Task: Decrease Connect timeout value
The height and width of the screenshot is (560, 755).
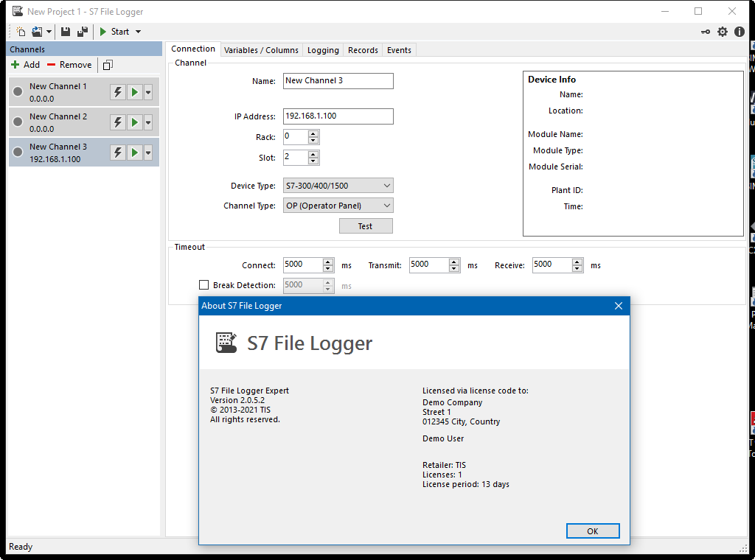Action: [x=328, y=268]
